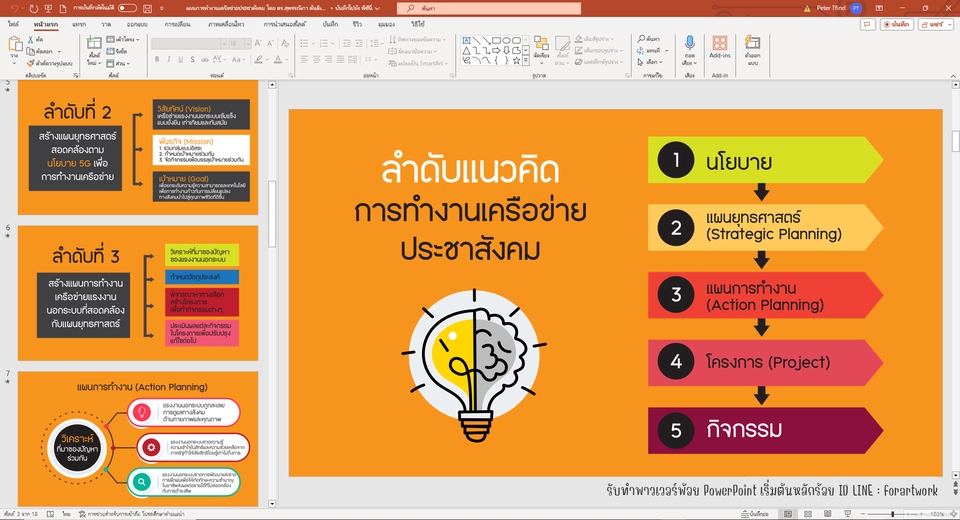Click the บันทึก (Record) button
960x520 pixels.
tap(897, 24)
